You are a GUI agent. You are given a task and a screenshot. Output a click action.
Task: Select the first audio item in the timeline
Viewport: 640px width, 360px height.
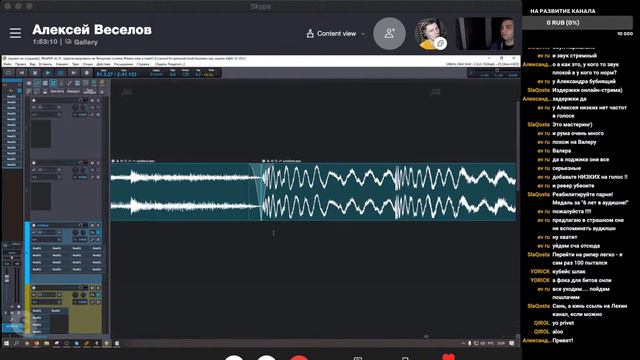[x=186, y=192]
